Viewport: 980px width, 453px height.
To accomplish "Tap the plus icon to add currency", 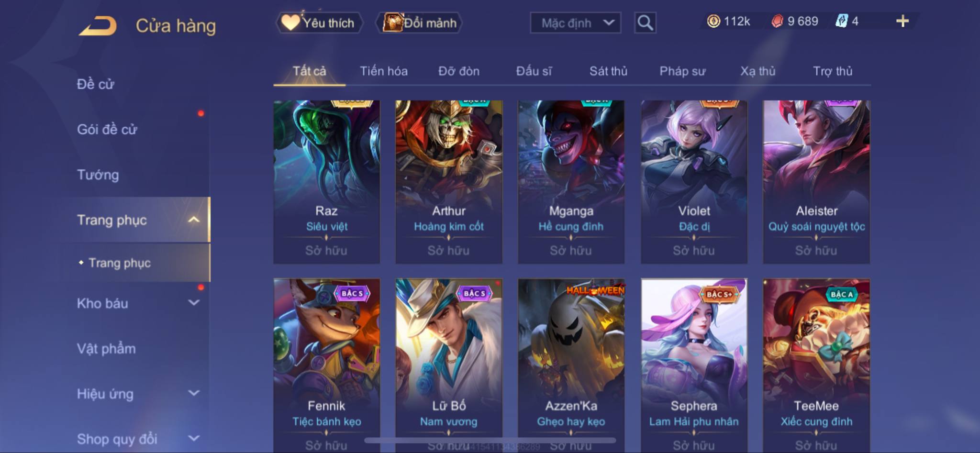I will click(902, 21).
